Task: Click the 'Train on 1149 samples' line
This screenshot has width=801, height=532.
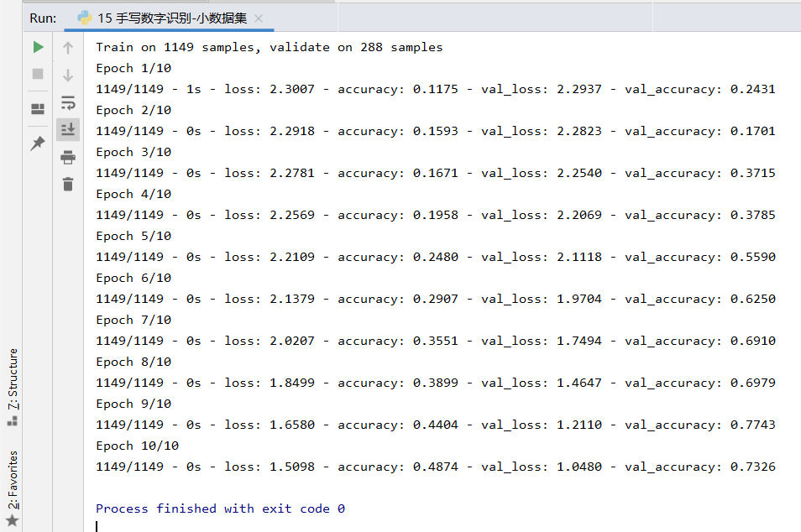Action: pos(270,48)
